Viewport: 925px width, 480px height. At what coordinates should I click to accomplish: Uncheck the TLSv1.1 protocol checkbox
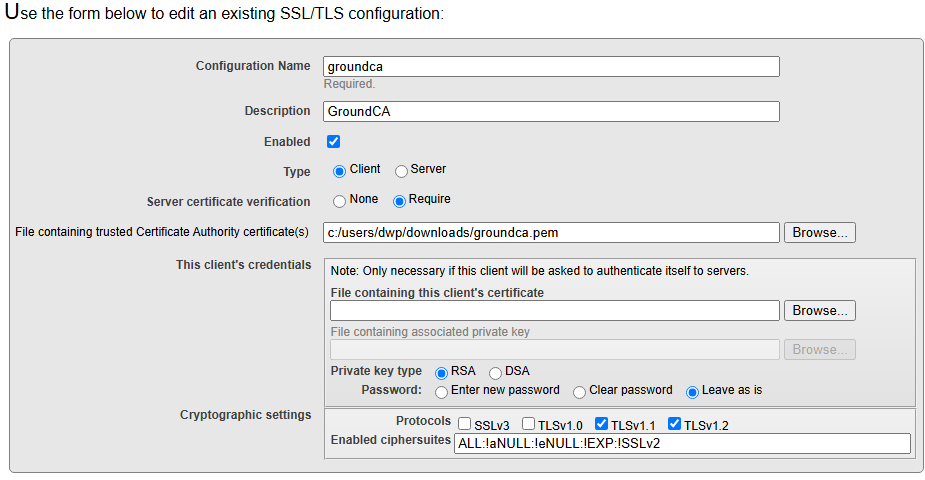(x=602, y=424)
